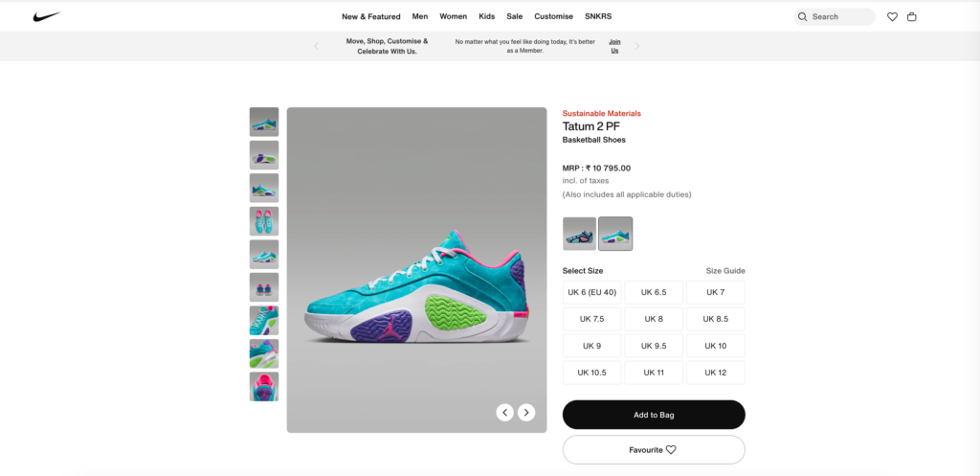View the top side-view shoe thumbnail

click(x=264, y=122)
